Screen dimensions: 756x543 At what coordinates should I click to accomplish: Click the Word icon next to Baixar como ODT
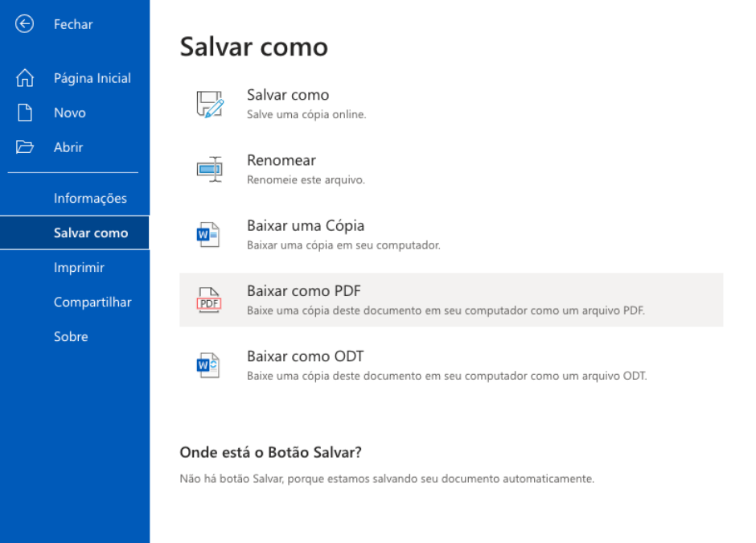coord(209,365)
